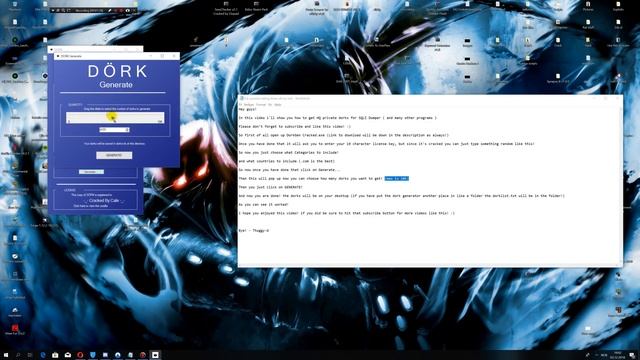Click the taskbar search icon

18,355
